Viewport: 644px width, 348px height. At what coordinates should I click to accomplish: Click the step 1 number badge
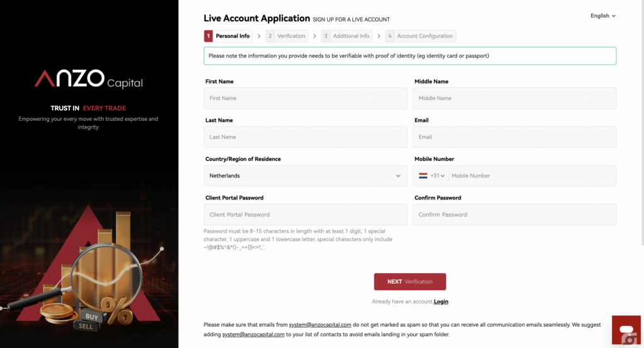pyautogui.click(x=208, y=36)
